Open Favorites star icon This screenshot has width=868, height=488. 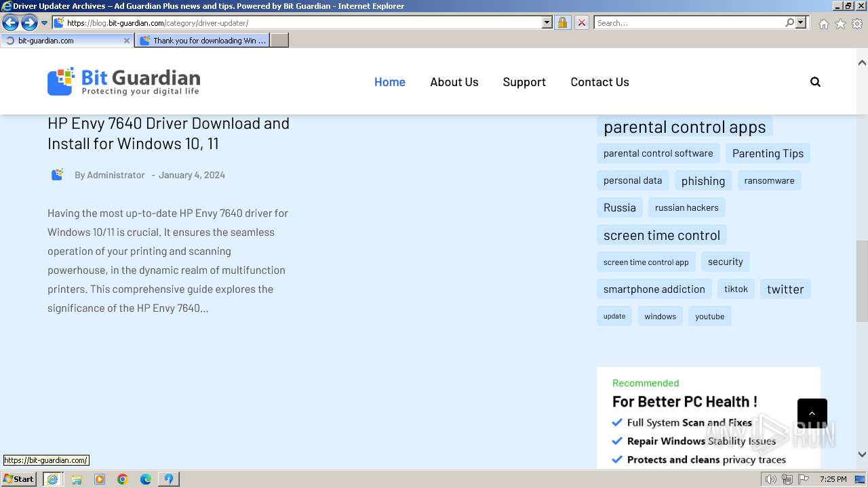840,24
